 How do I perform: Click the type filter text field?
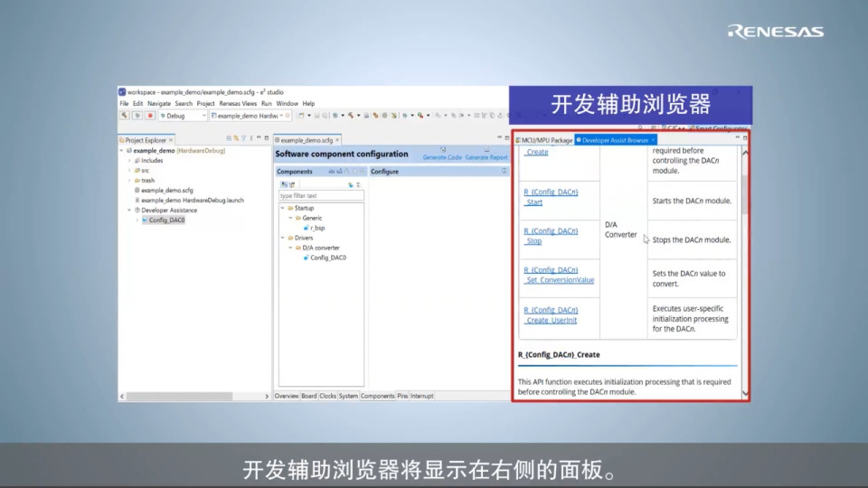coord(321,196)
